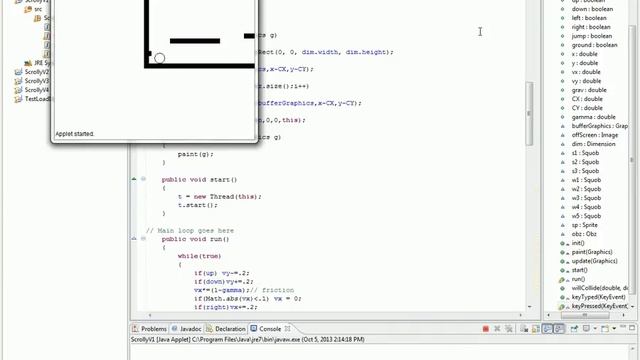This screenshot has height=360, width=640.
Task: Select willCollide method in Outline
Action: point(600,288)
